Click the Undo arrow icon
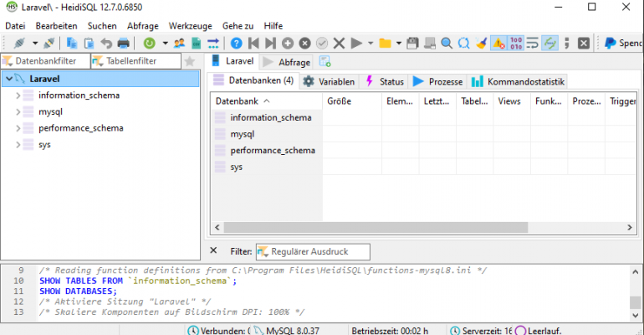644x335 pixels. click(x=106, y=44)
